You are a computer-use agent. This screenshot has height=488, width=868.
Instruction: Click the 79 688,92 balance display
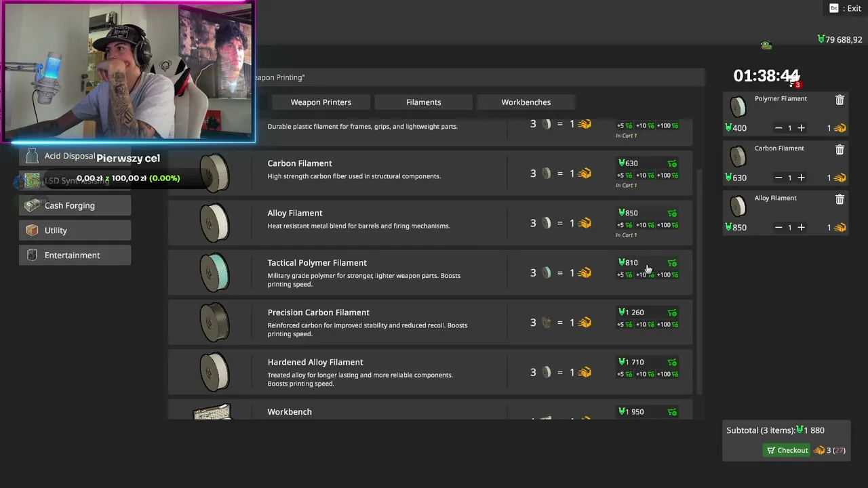pos(840,40)
